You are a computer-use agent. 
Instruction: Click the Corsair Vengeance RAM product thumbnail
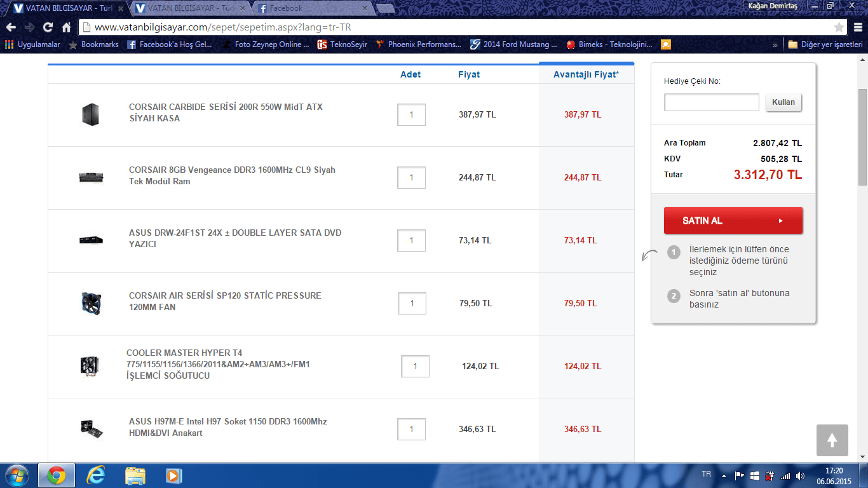click(x=91, y=177)
